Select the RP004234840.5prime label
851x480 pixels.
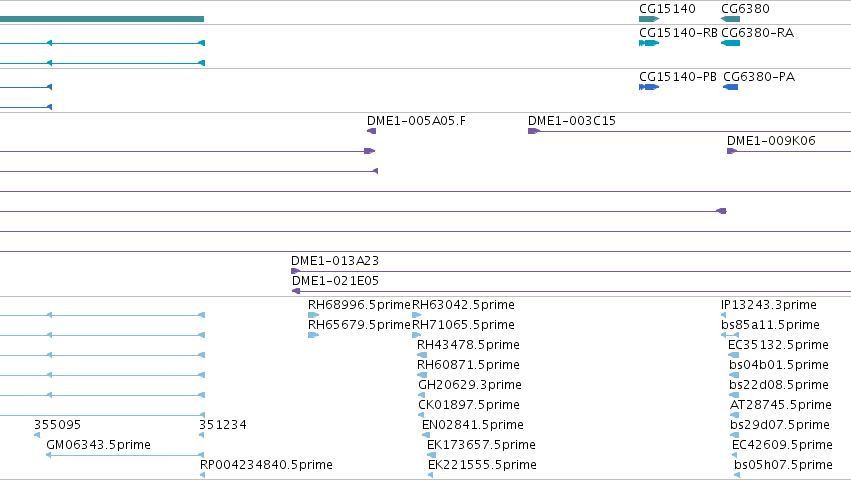(266, 465)
